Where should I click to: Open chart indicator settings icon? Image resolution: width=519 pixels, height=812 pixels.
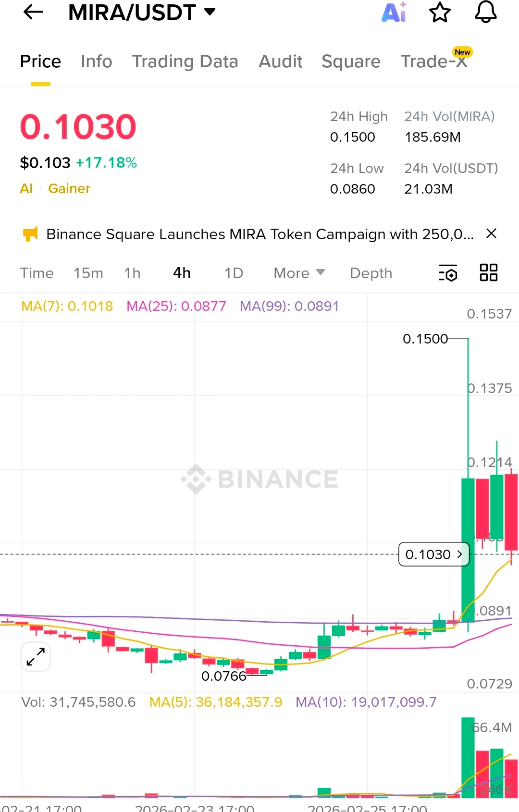click(x=448, y=273)
